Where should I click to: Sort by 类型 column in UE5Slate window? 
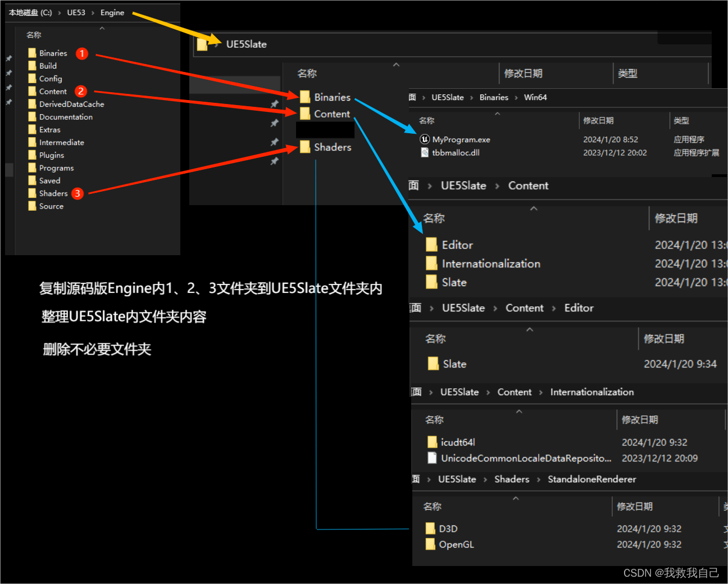click(627, 73)
